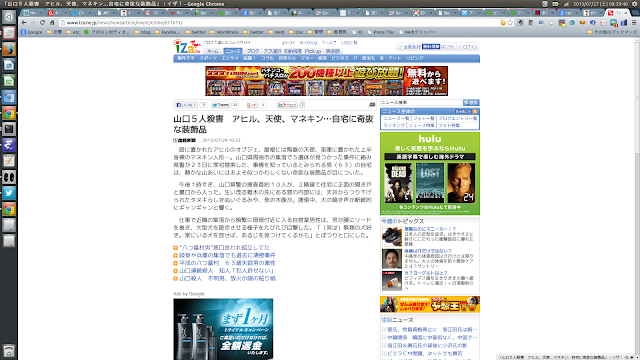Screen dimensions: 640x360
Task: Select the ブログ site tab
Action: pos(253,51)
